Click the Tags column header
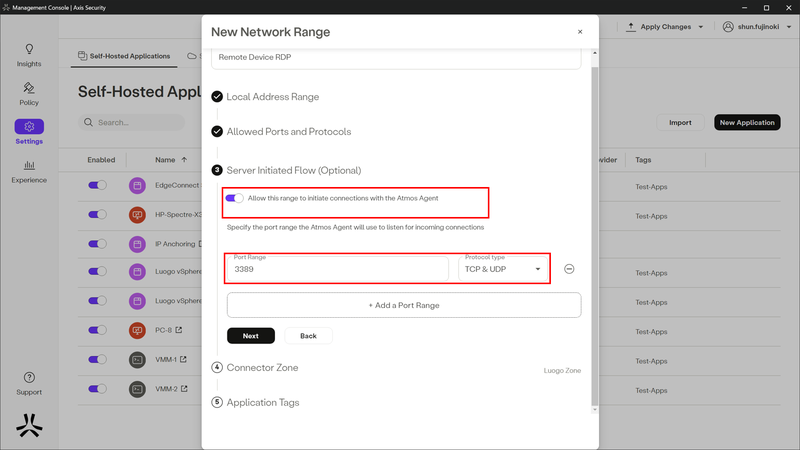The width and height of the screenshot is (800, 450). [643, 160]
